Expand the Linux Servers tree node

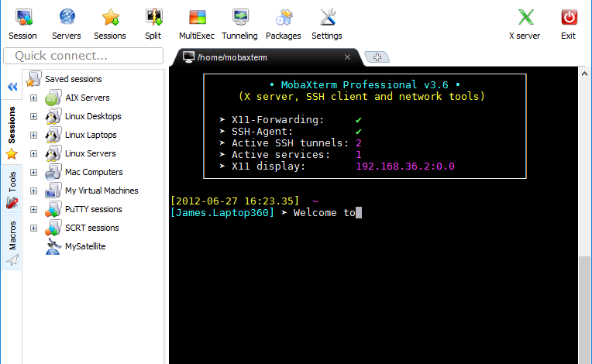(x=33, y=153)
